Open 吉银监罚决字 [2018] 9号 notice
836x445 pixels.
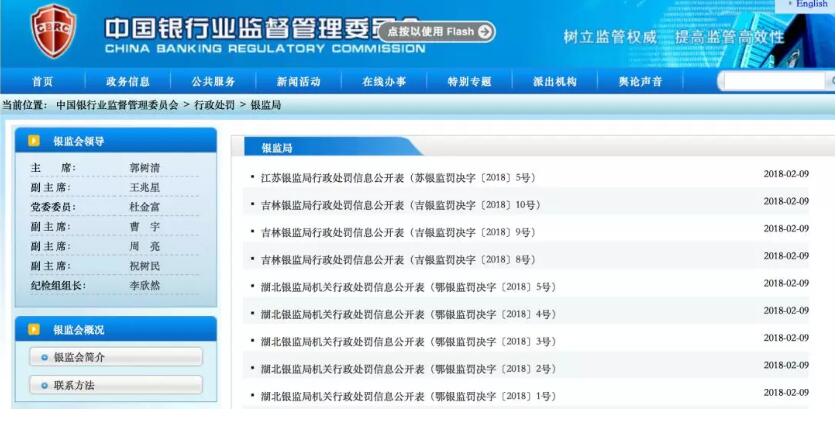pos(398,232)
